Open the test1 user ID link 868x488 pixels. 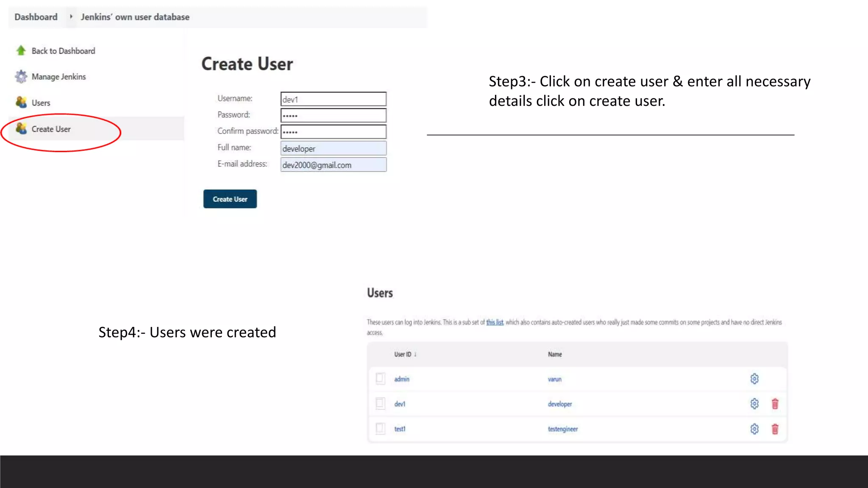tap(400, 429)
